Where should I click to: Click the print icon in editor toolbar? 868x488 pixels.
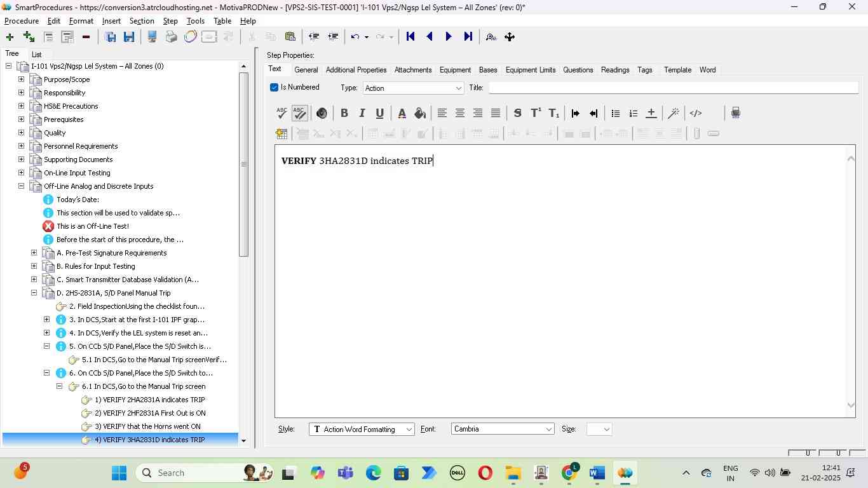pos(736,113)
